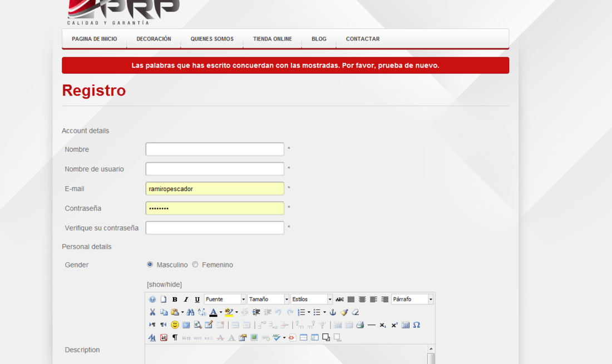612x364 pixels.
Task: Expand the bullet list options arrow
Action: (324, 312)
